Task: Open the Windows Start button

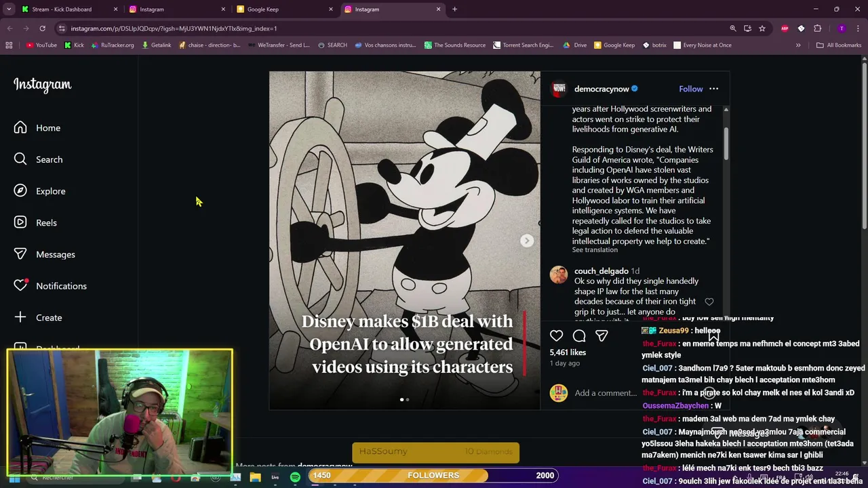Action: [14, 478]
